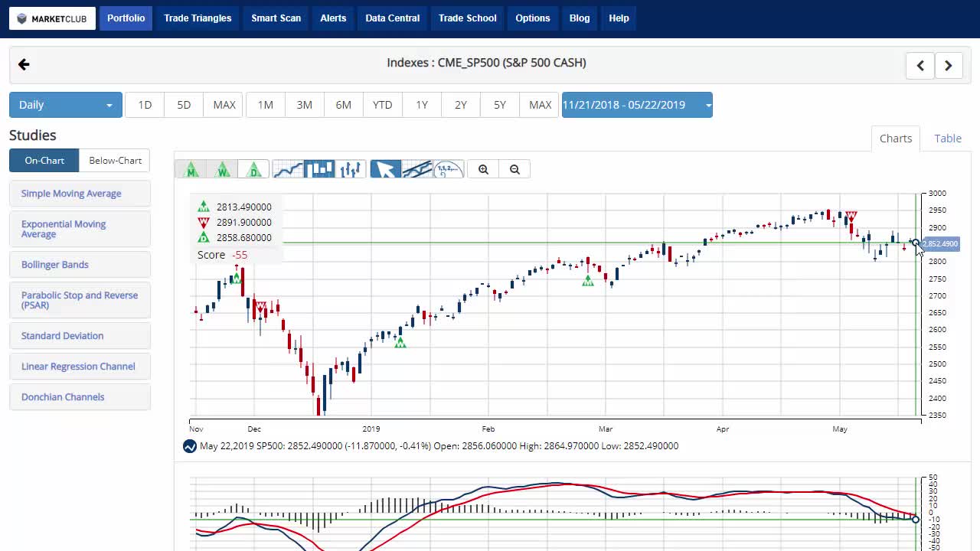Open Help
The height and width of the screenshot is (551, 980).
coord(619,18)
